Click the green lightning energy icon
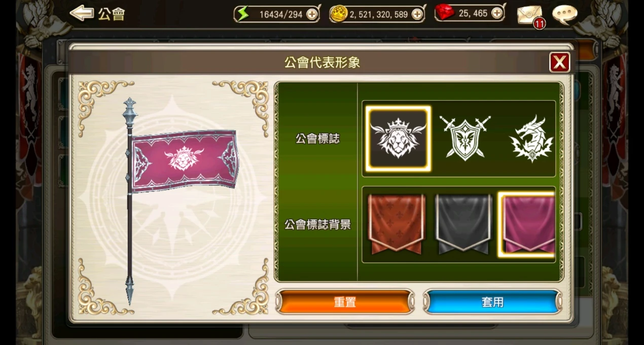Image resolution: width=644 pixels, height=345 pixels. [x=243, y=14]
